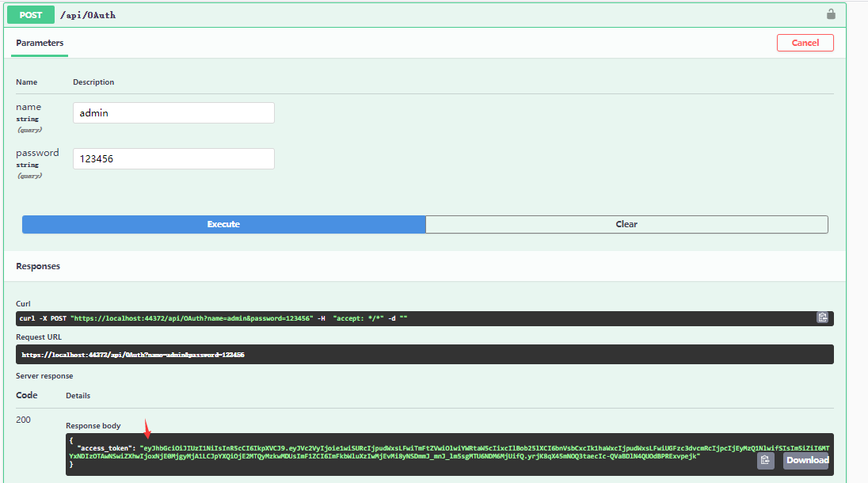Click the access_token value in response body
Viewport: 868px width, 483px height.
pyautogui.click(x=450, y=453)
